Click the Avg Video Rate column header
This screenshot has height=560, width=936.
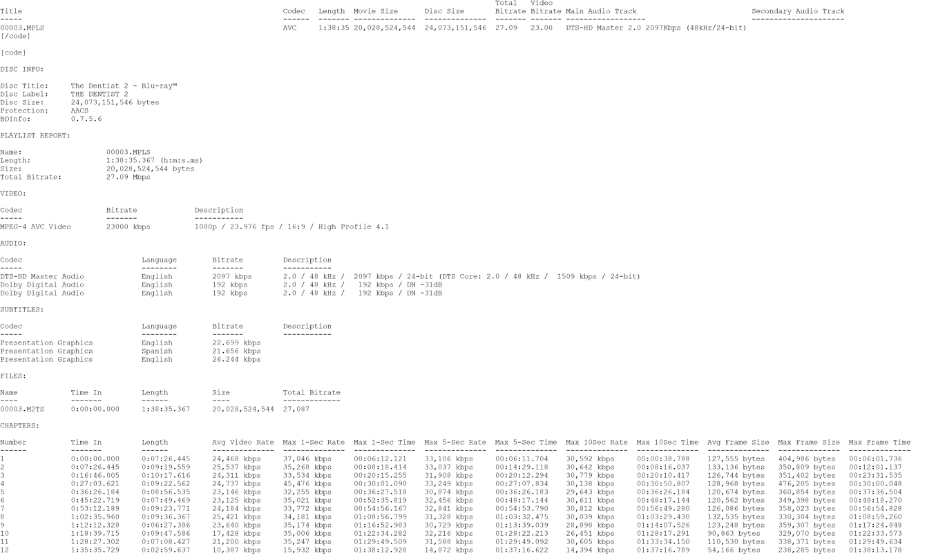point(243,443)
